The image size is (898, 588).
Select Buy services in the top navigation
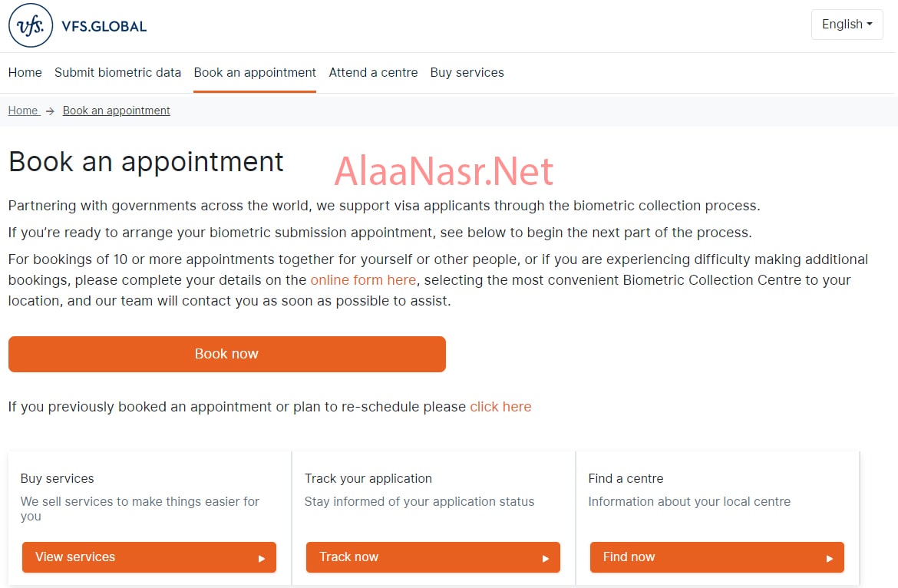tap(467, 73)
